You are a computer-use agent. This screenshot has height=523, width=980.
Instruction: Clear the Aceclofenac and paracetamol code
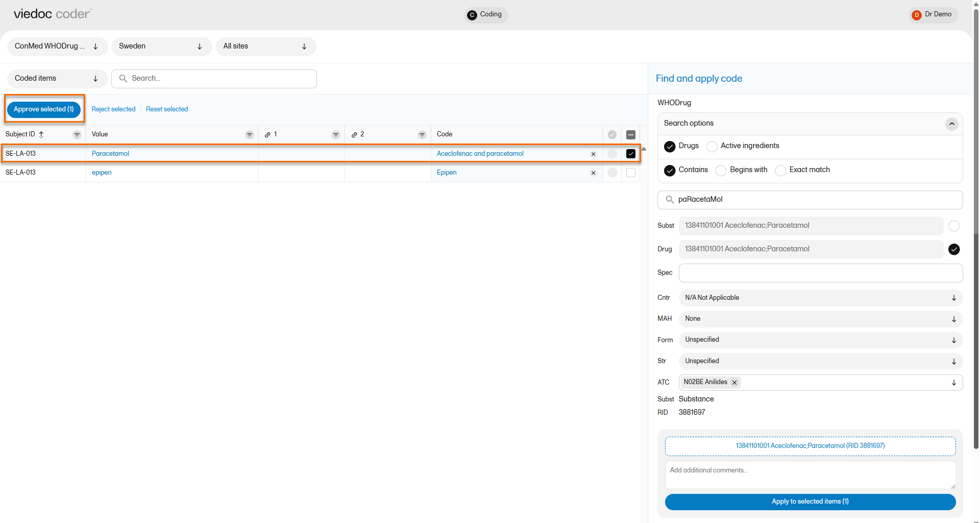593,154
